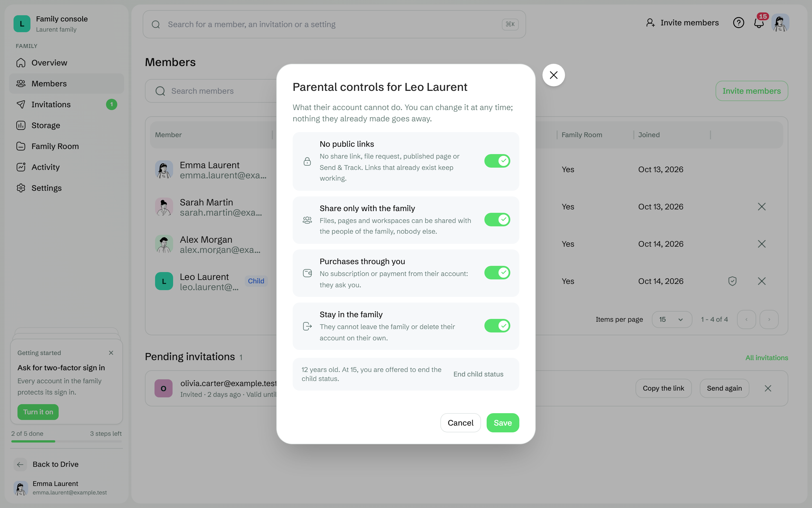
Task: Disable Purchases through you switch
Action: 497,273
